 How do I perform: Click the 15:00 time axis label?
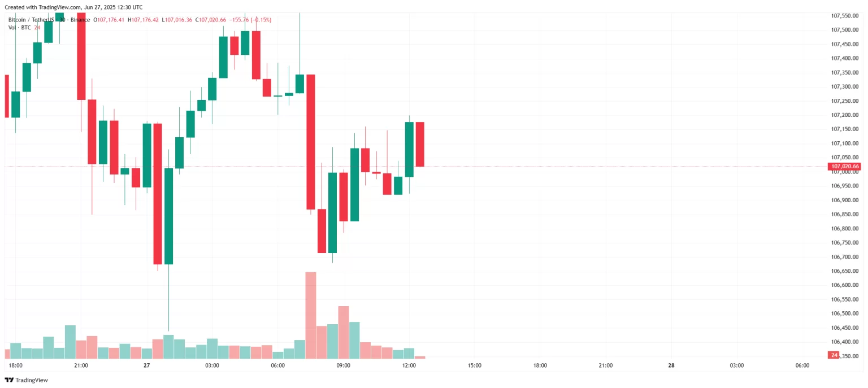click(475, 365)
